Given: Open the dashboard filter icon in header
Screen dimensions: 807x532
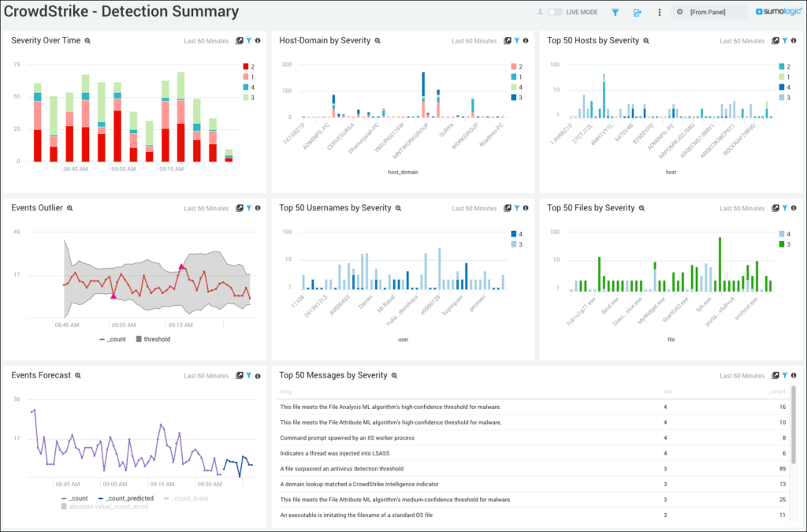Looking at the screenshot, I should pyautogui.click(x=615, y=13).
